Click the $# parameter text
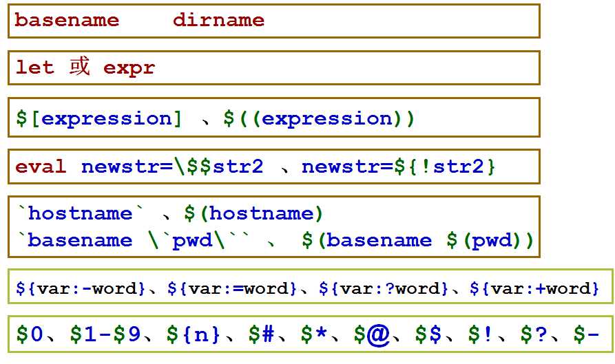This screenshot has width=615, height=364. pyautogui.click(x=261, y=334)
